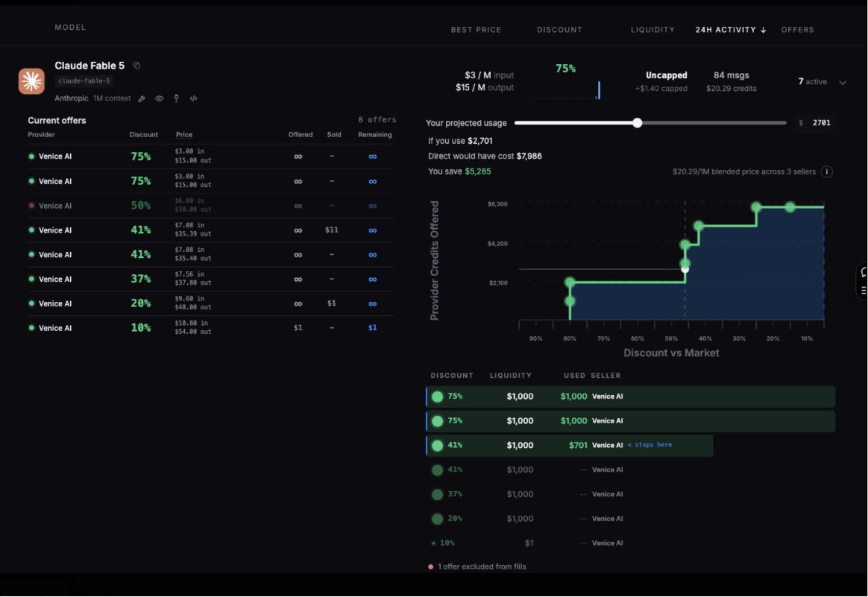Click the lightbulb reasoning capability icon
This screenshot has height=597, width=868.
tap(176, 98)
